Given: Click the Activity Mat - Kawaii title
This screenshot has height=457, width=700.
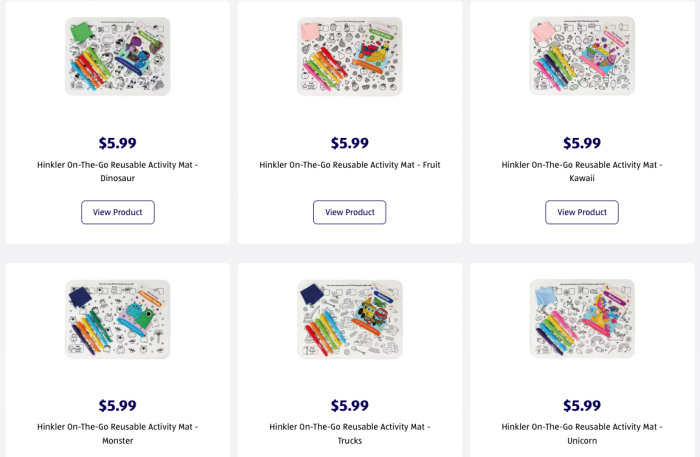Looking at the screenshot, I should [x=581, y=171].
